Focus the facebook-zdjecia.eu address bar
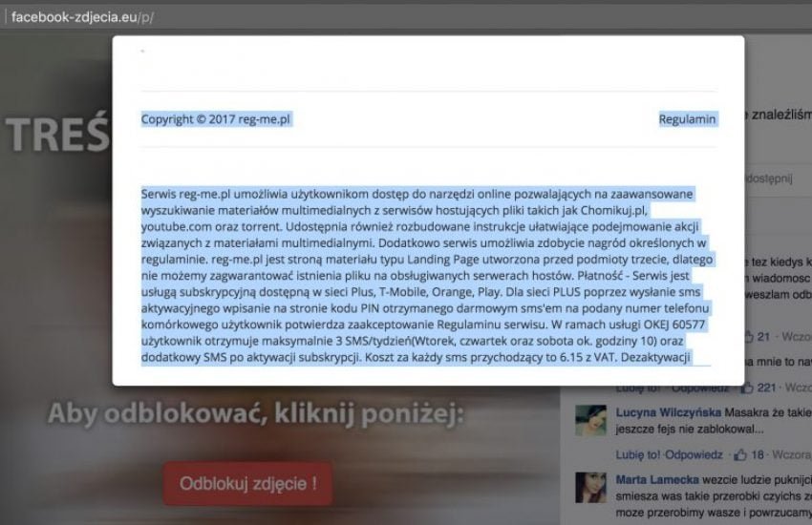The height and width of the screenshot is (525, 812). point(83,17)
